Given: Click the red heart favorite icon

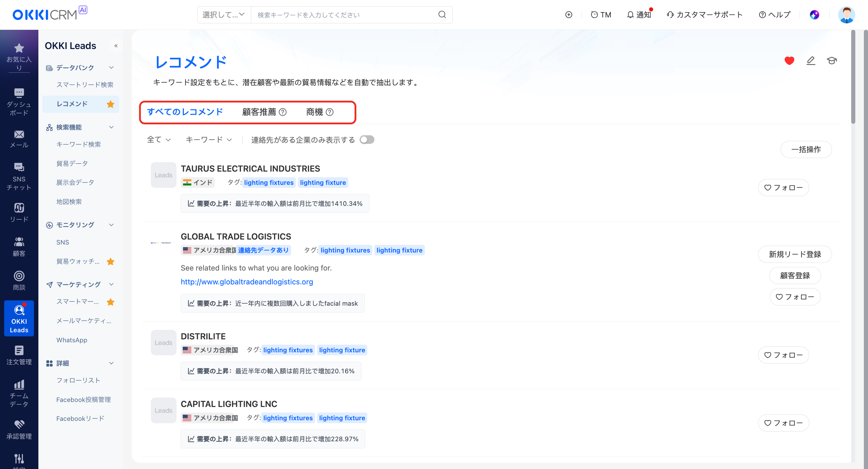Looking at the screenshot, I should coord(789,61).
